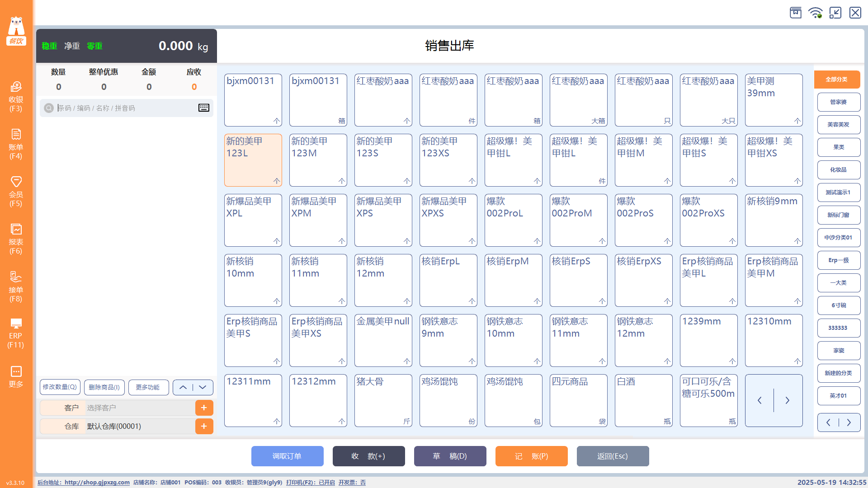This screenshot has width=868, height=488.
Task: Click the network wifi status icon
Action: point(816,13)
